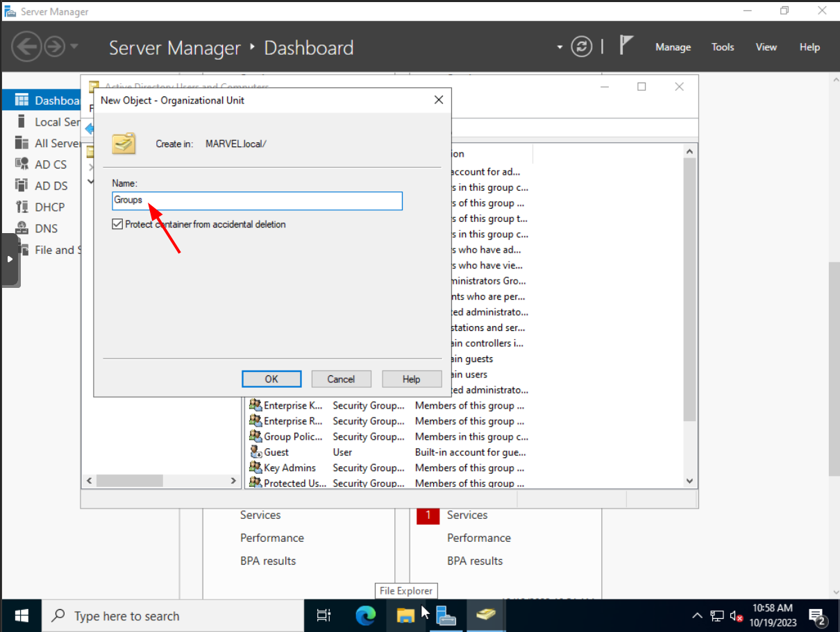Show hidden system tray icons
The image size is (840, 632).
click(x=697, y=615)
